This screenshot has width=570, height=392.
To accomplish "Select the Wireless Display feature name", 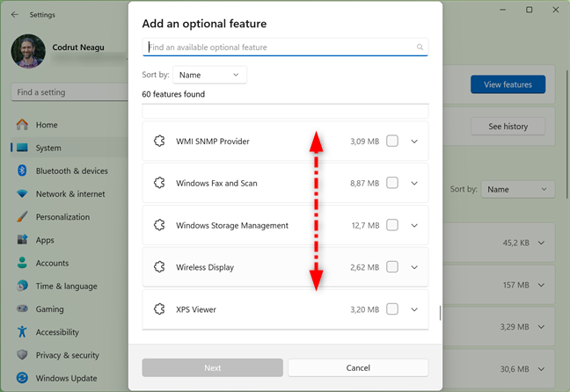I will point(205,267).
